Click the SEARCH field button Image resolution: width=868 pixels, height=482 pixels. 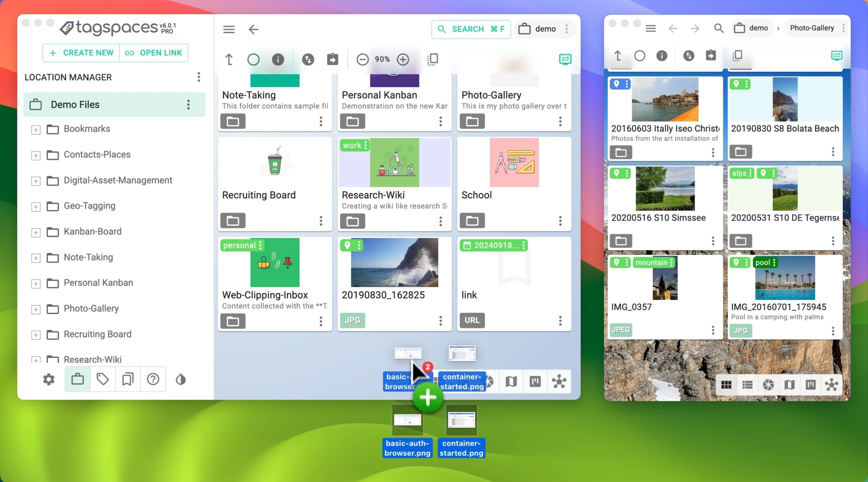[x=471, y=29]
